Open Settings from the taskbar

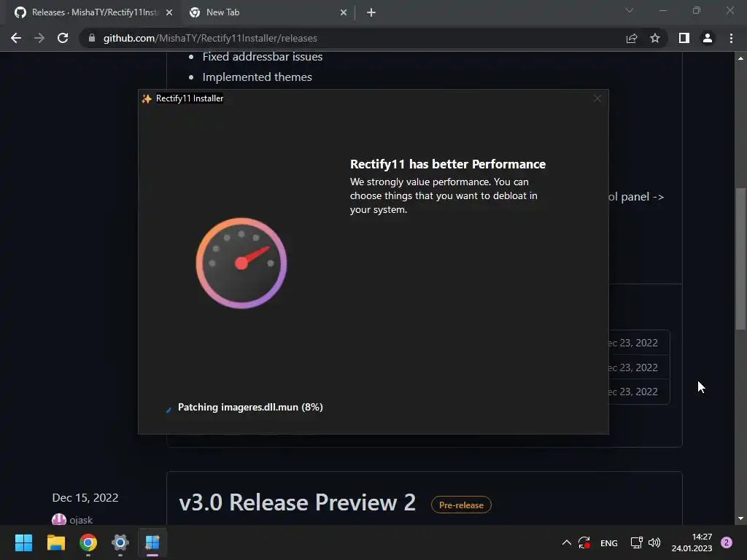[120, 542]
